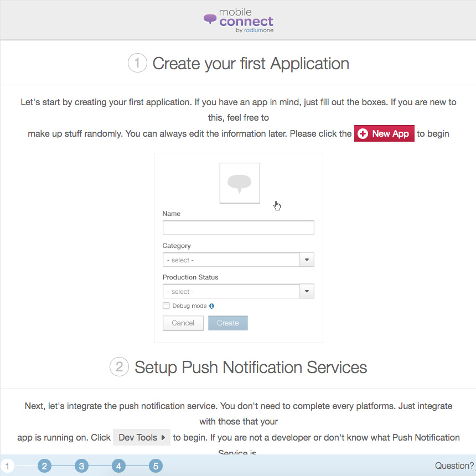Screen dimensions: 476x476
Task: Click the 'by radiumone' text in header
Action: [255, 30]
